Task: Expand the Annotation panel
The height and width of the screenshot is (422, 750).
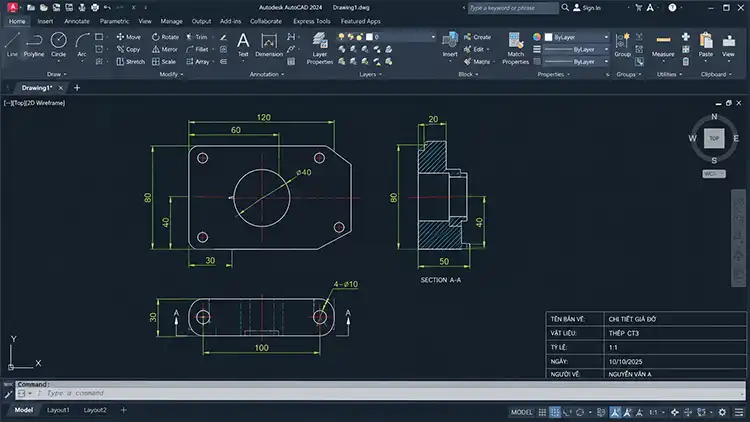Action: [267, 74]
